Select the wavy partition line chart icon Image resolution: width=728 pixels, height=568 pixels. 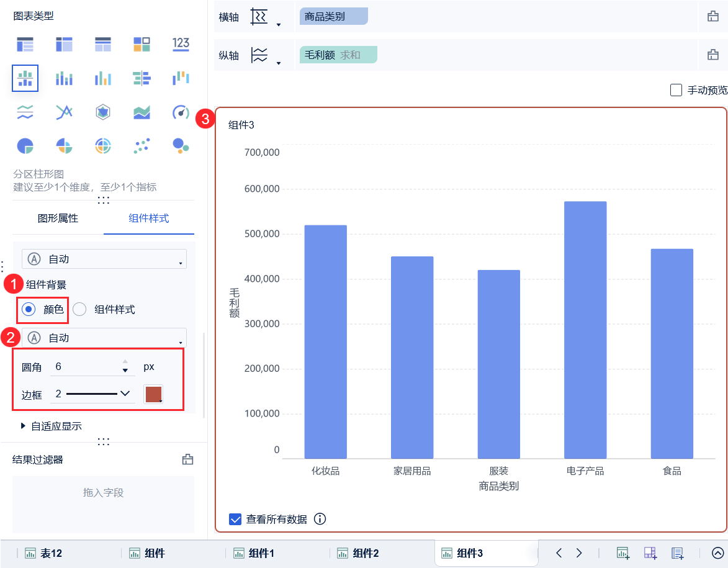tap(25, 112)
